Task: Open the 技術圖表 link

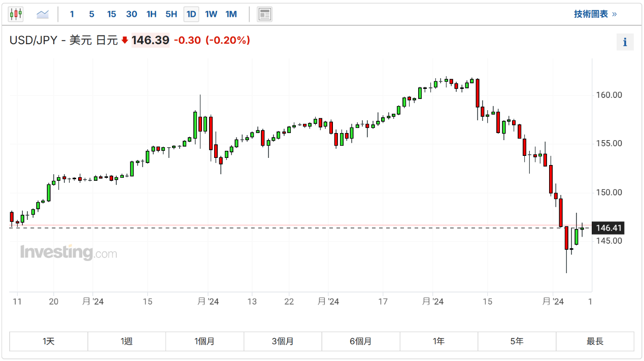Action: coord(595,14)
